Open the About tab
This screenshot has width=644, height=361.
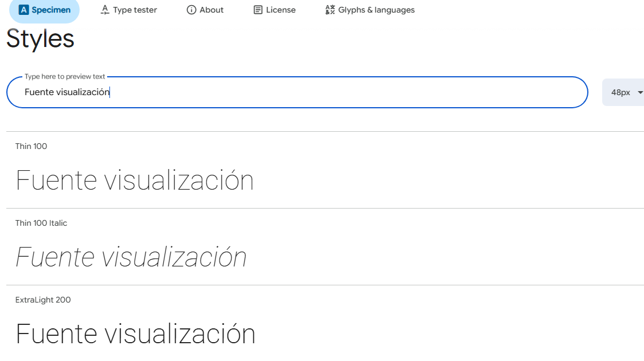[211, 10]
